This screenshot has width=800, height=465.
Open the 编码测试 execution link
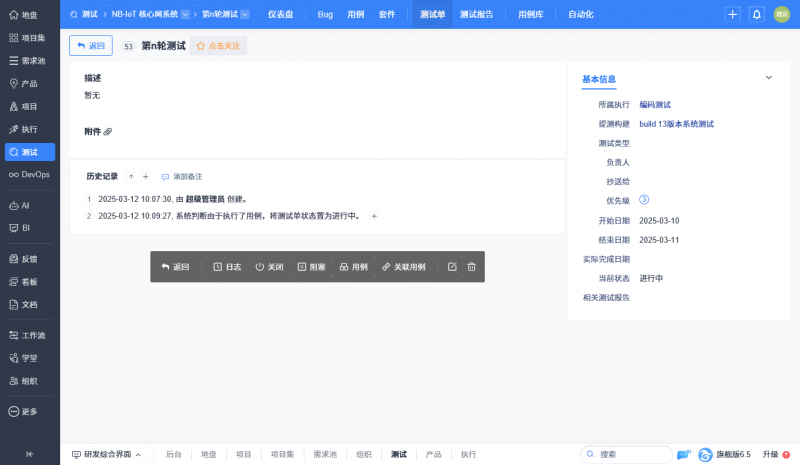(655, 105)
